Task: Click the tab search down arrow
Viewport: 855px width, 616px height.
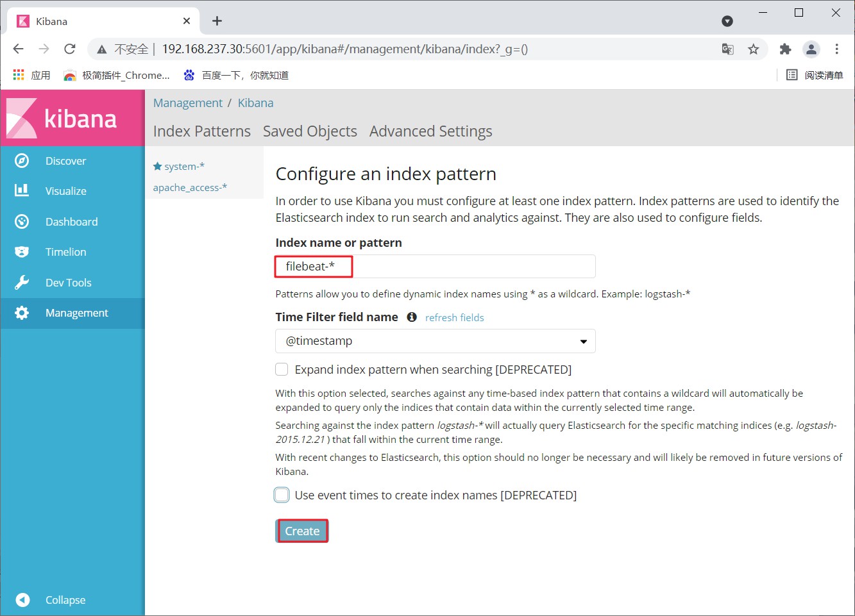Action: pyautogui.click(x=727, y=21)
